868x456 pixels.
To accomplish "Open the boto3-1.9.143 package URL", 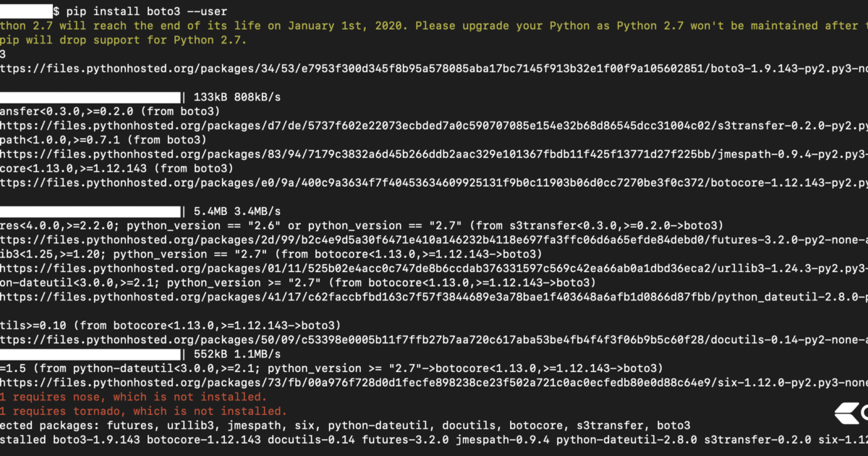I will coord(434,68).
